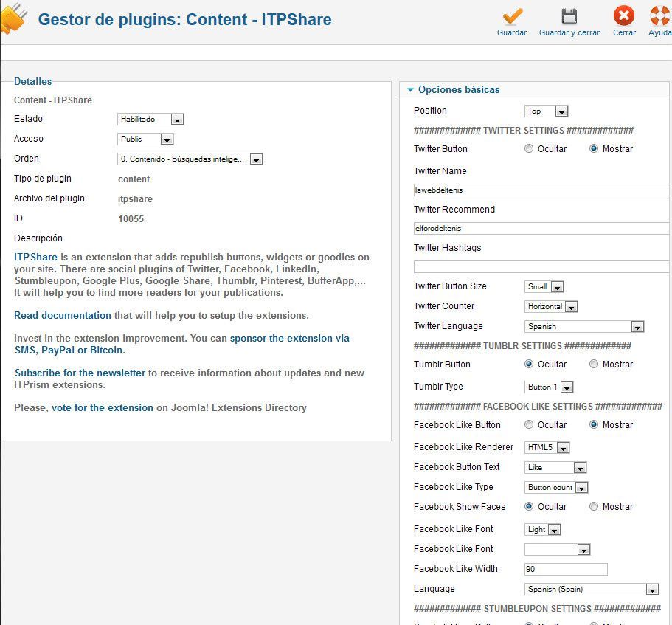Screen dimensions: 672x625
Task: Open the Twitter Language dropdown
Action: (x=583, y=327)
